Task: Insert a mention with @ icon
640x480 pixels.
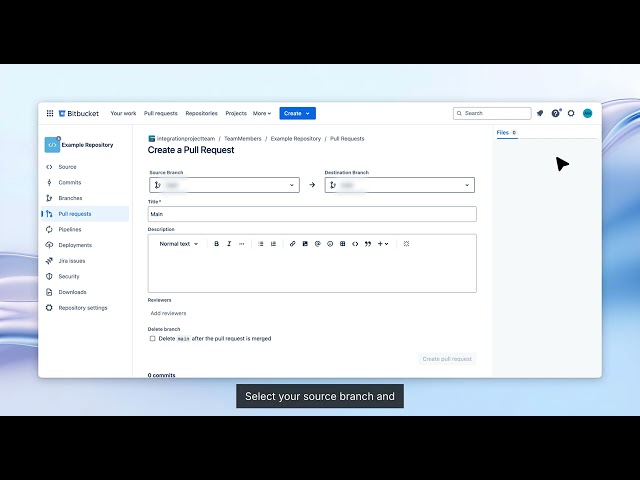Action: pyautogui.click(x=318, y=244)
